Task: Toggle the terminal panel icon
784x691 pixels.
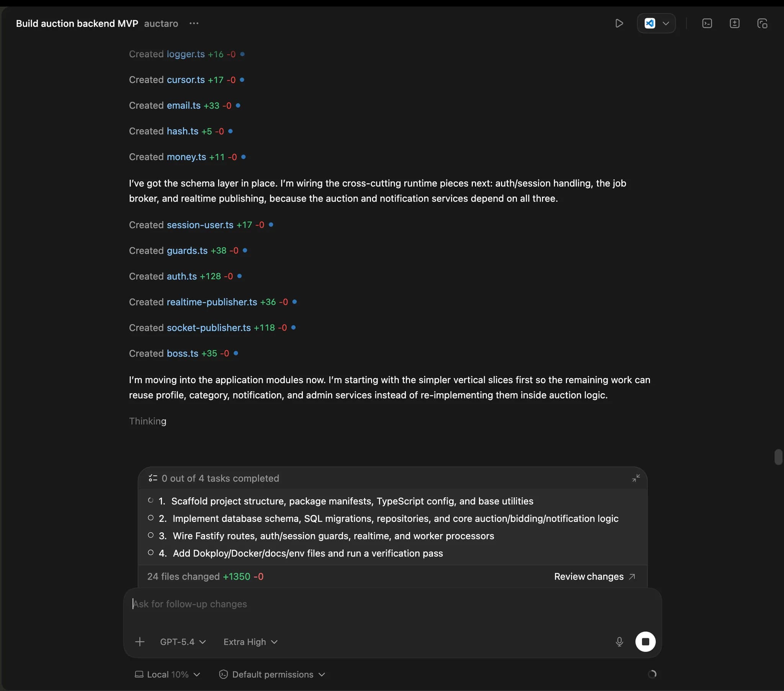Action: [707, 23]
